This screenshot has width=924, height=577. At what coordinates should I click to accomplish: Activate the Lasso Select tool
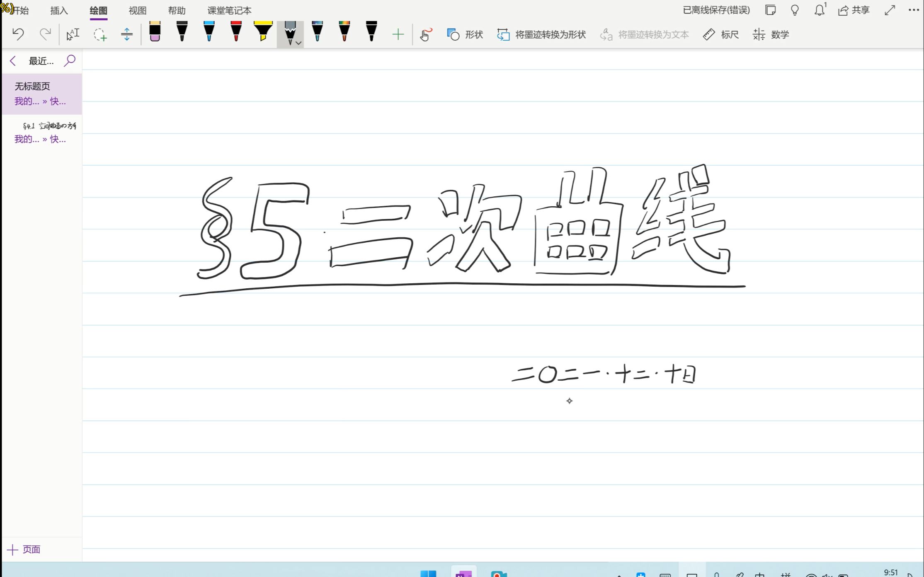(x=100, y=34)
